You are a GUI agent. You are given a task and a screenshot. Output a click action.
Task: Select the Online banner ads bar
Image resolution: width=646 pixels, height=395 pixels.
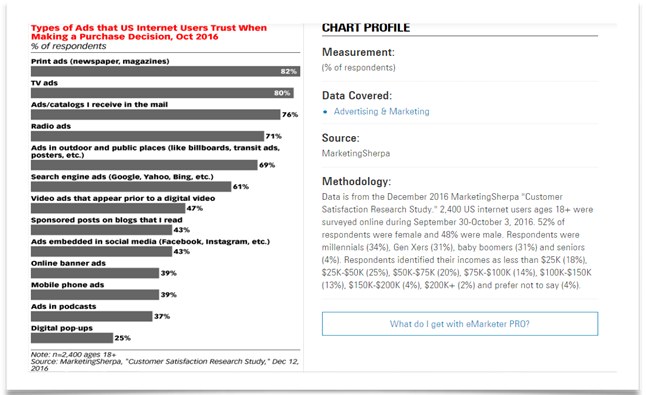(95, 273)
